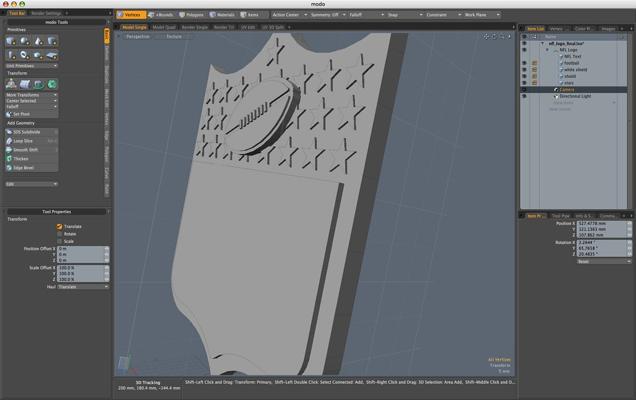Enable the Rotate checkbox
The image size is (636, 400).
point(68,234)
